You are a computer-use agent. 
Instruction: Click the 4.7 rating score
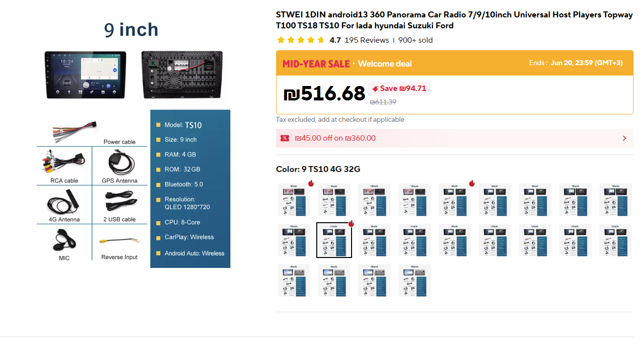[335, 40]
